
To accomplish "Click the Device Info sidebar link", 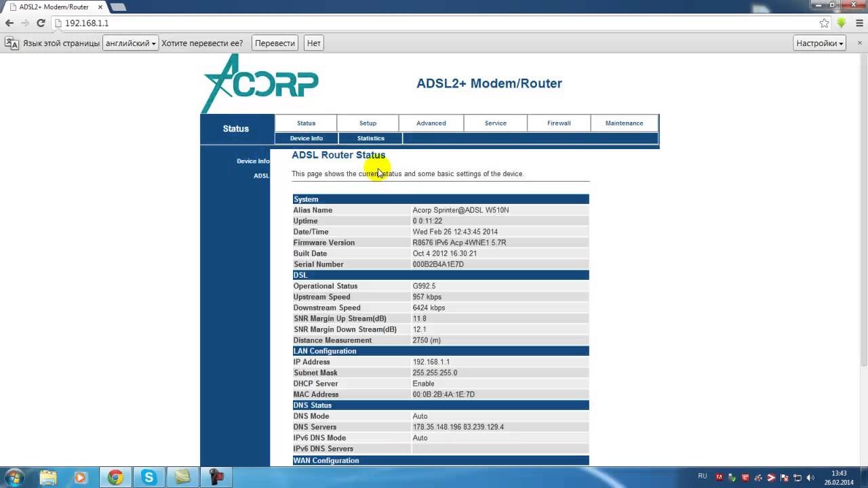I will pos(253,161).
